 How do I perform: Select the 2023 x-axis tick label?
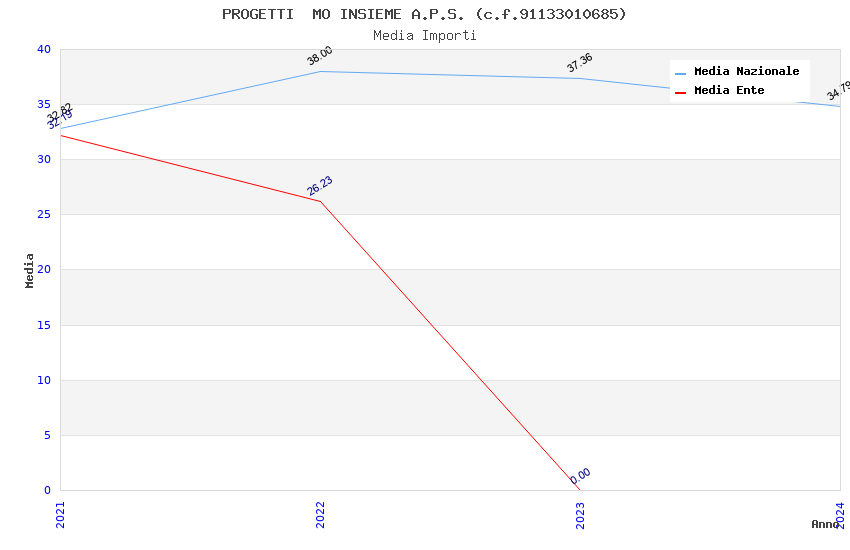(580, 514)
